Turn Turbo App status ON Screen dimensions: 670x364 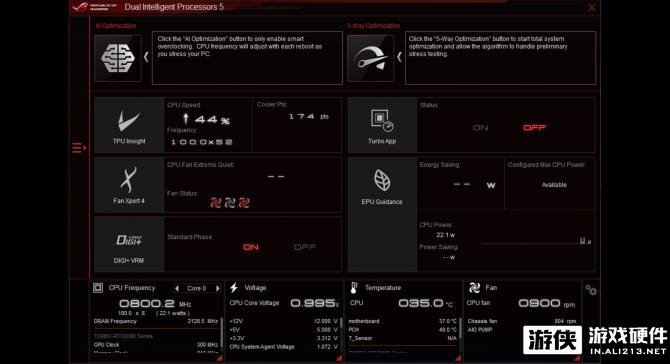point(481,128)
